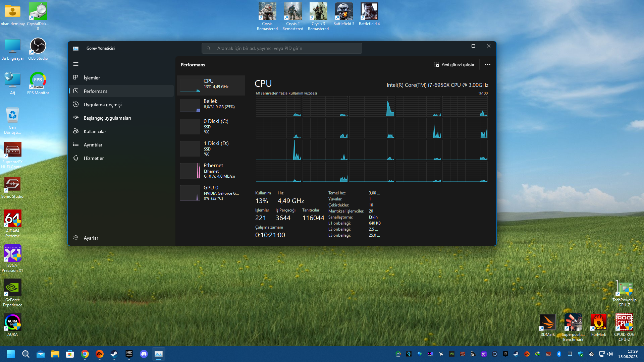Open the three-dot more options menu
Screen dimensions: 644x362
pyautogui.click(x=487, y=65)
